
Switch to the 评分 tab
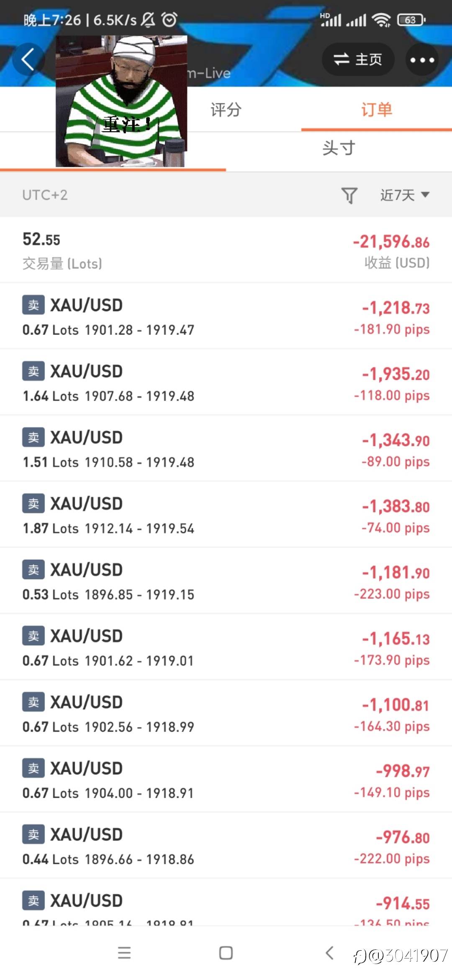[x=226, y=110]
